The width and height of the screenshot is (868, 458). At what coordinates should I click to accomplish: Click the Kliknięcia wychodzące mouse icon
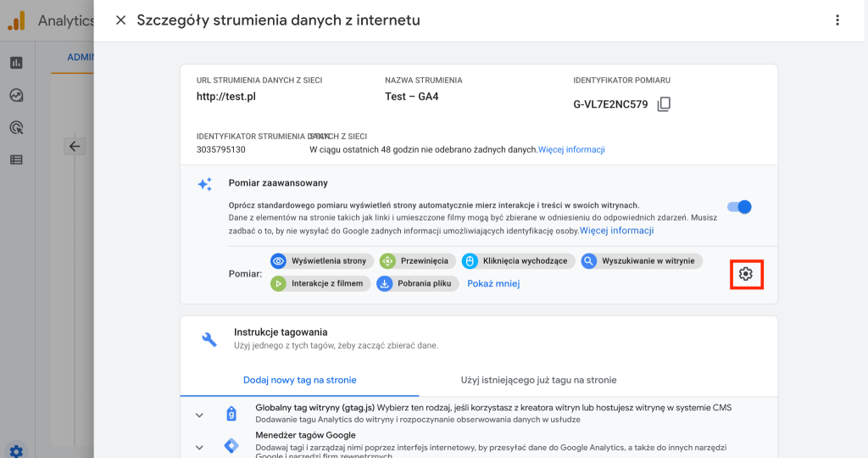[x=470, y=261]
